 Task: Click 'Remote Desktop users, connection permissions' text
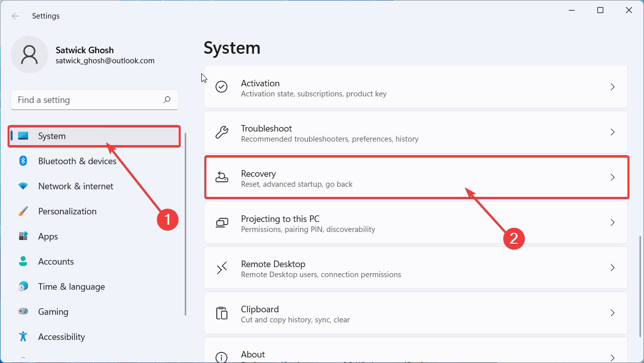tap(321, 275)
